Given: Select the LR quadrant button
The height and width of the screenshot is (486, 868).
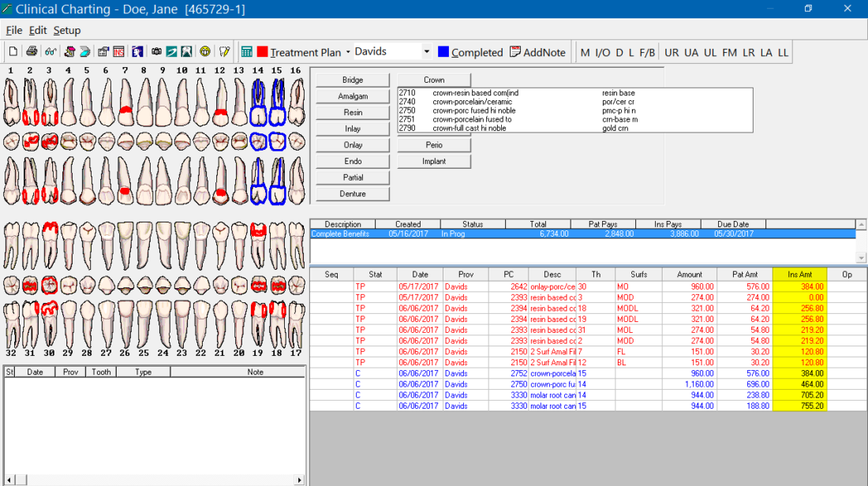Looking at the screenshot, I should coord(748,53).
